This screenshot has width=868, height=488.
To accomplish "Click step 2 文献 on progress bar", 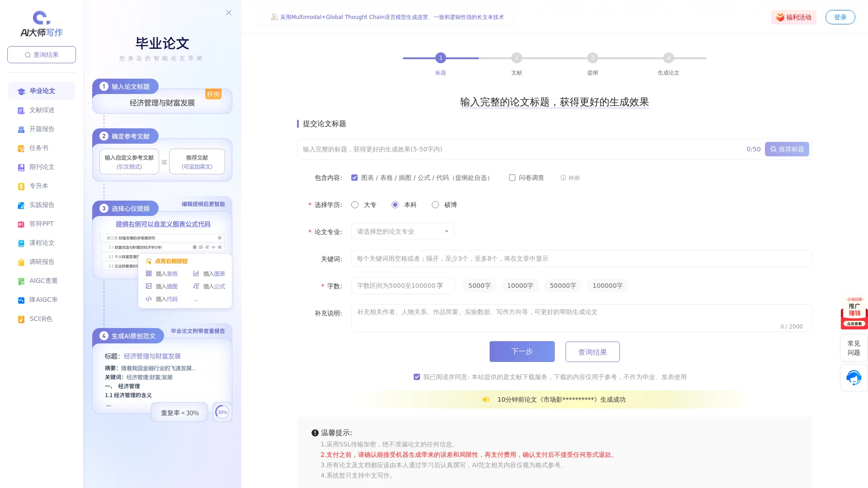I will pyautogui.click(x=517, y=58).
